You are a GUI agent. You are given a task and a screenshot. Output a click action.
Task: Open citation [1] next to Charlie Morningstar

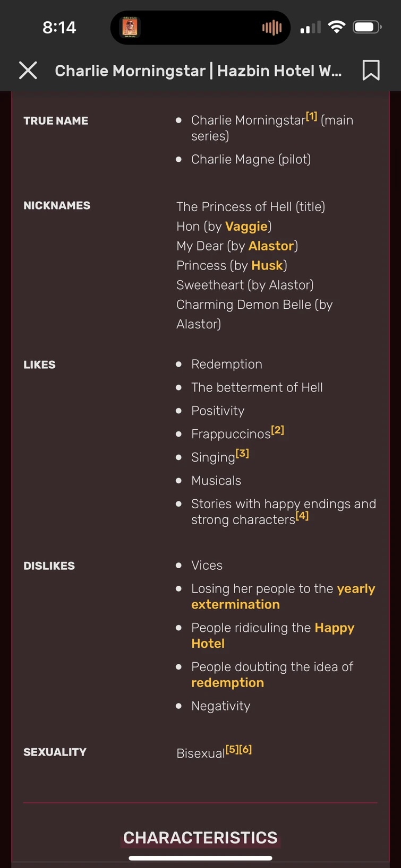pos(312,117)
